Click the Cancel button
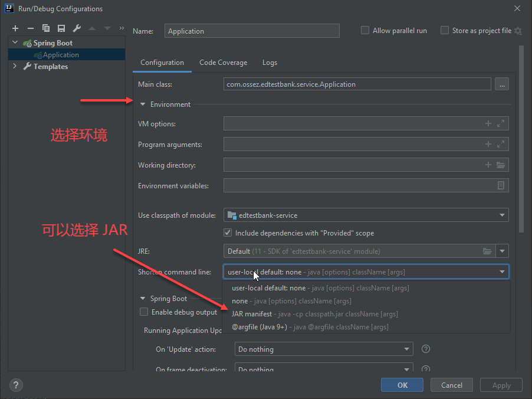Image resolution: width=532 pixels, height=399 pixels. coord(452,385)
